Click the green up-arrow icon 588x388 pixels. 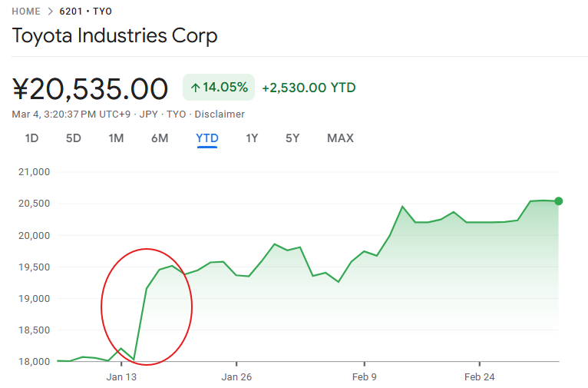(x=195, y=88)
